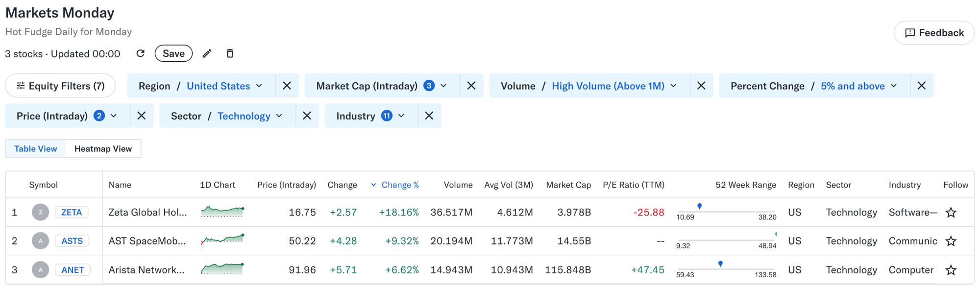Click ASTS's 20.194M volume value
The height and width of the screenshot is (289, 980).
[451, 241]
